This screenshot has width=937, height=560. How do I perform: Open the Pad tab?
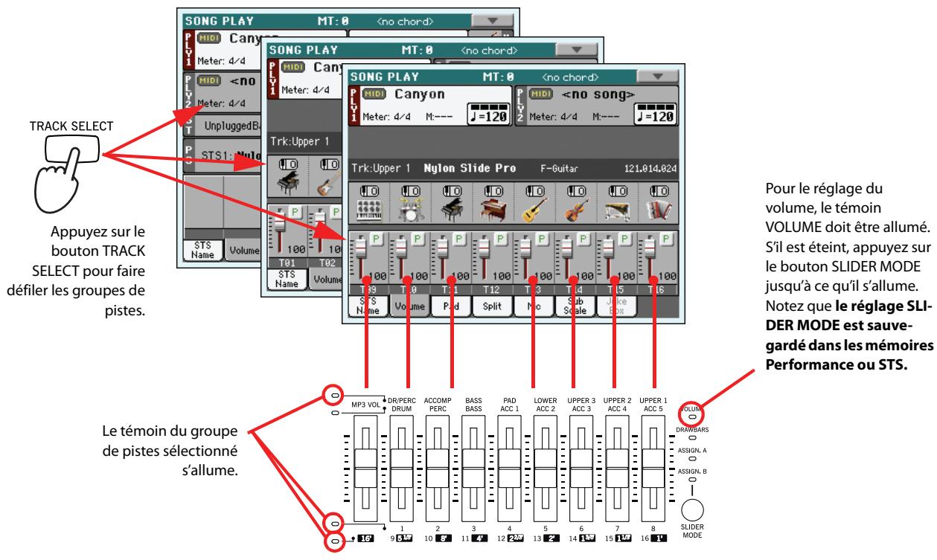coord(452,307)
